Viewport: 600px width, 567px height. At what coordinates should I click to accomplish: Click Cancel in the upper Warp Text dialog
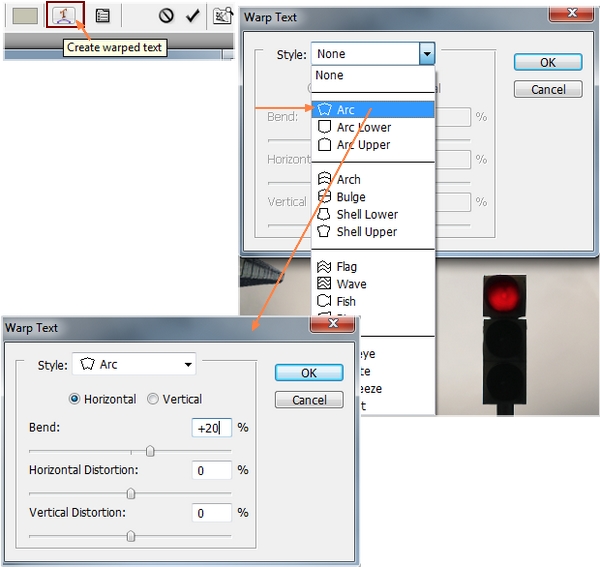click(x=548, y=90)
